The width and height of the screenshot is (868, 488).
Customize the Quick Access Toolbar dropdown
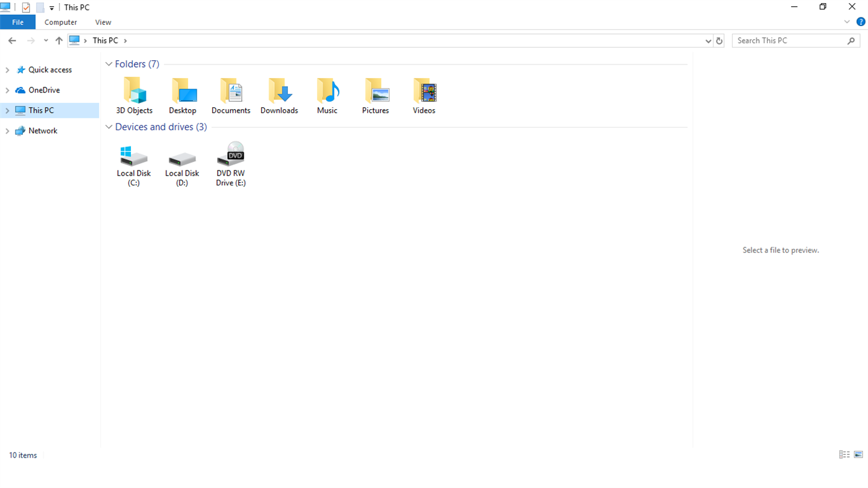pyautogui.click(x=51, y=7)
